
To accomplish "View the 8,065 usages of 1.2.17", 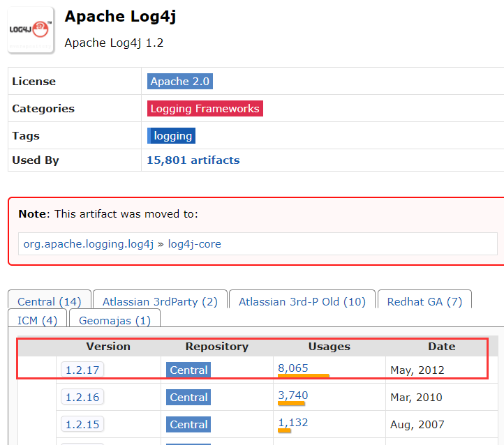I will point(292,368).
